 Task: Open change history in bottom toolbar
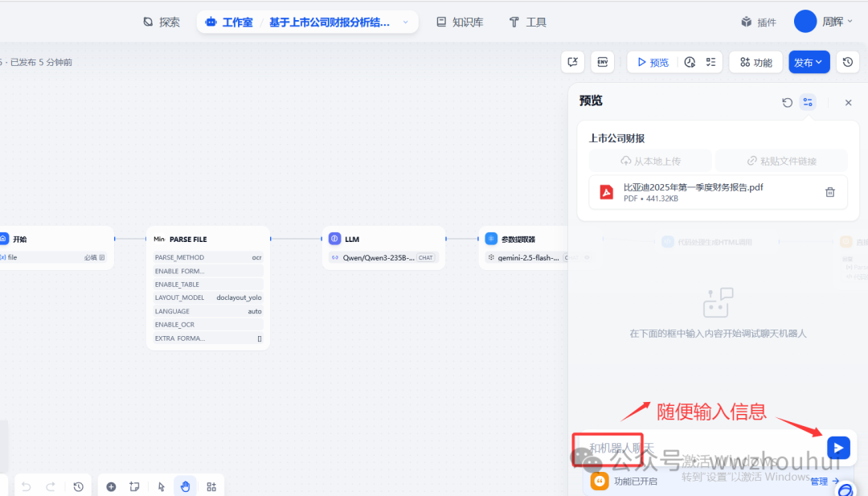coord(78,486)
